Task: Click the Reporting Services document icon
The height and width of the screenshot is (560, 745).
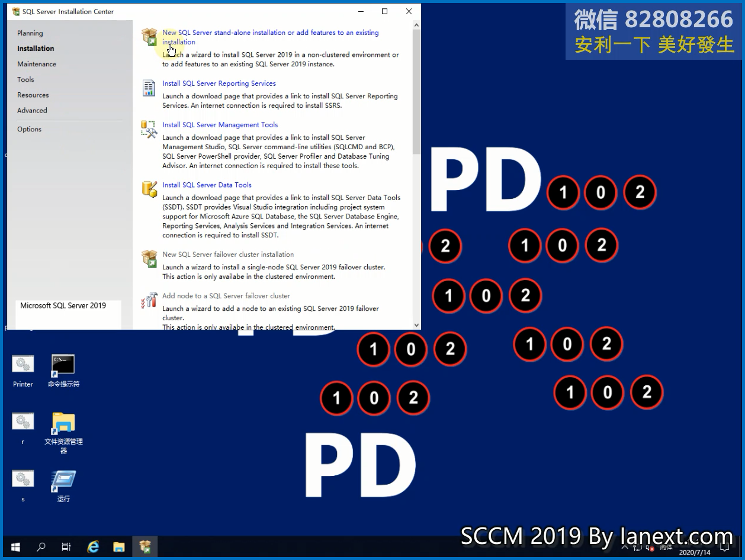Action: click(x=149, y=88)
